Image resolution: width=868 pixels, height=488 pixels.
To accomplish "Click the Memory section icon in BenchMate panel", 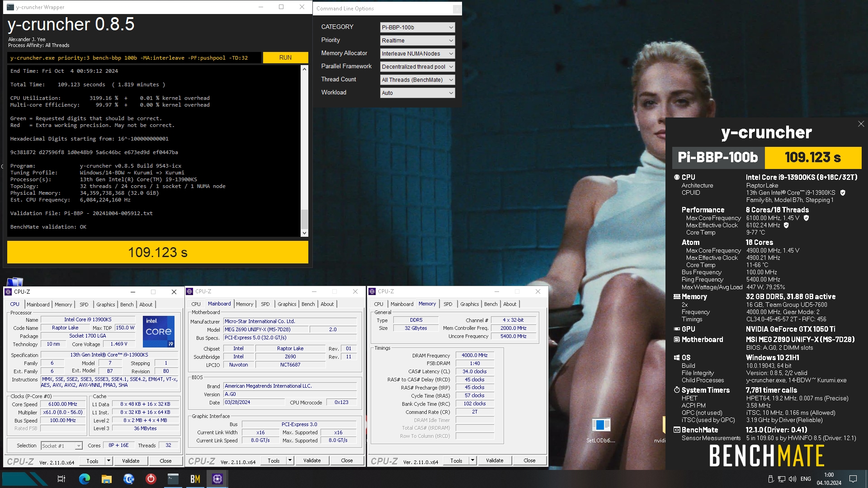I will (677, 297).
